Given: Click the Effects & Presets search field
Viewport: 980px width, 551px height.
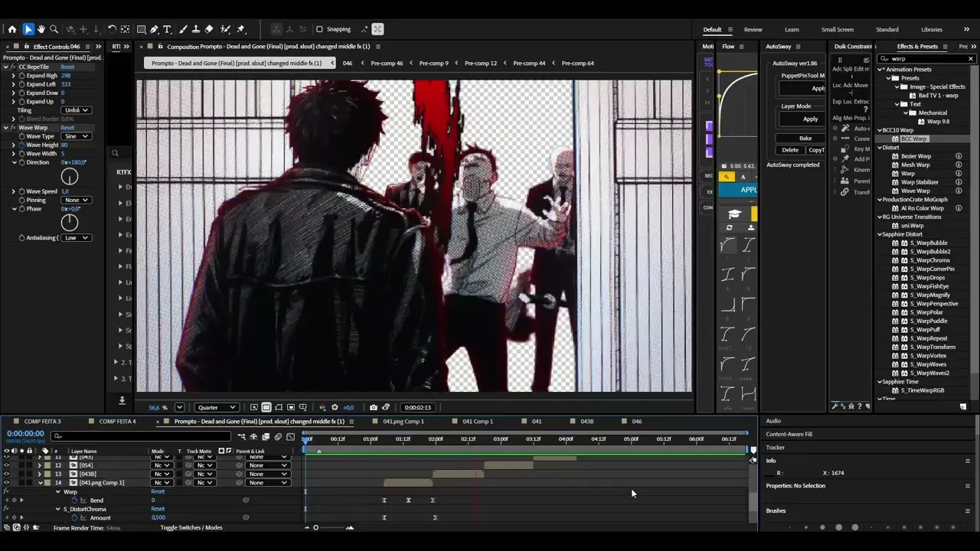Looking at the screenshot, I should pos(928,58).
